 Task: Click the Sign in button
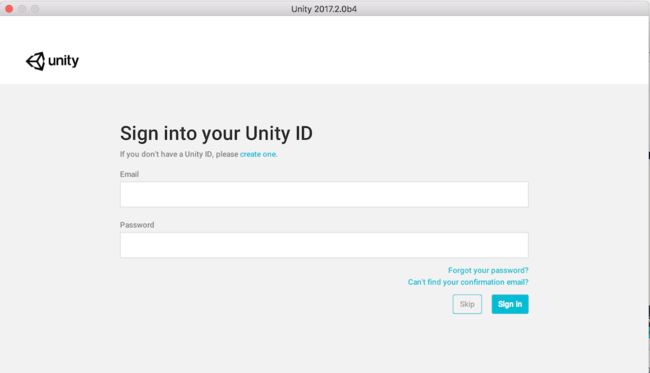coord(510,304)
